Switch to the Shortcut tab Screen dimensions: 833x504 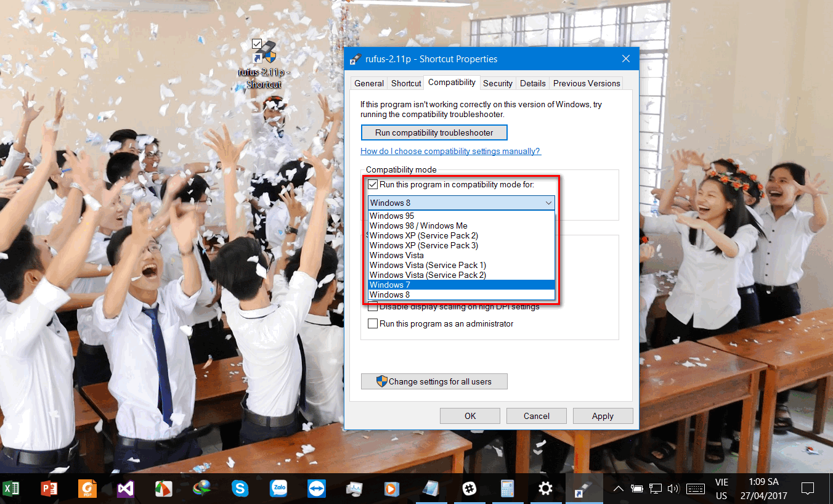click(x=406, y=84)
